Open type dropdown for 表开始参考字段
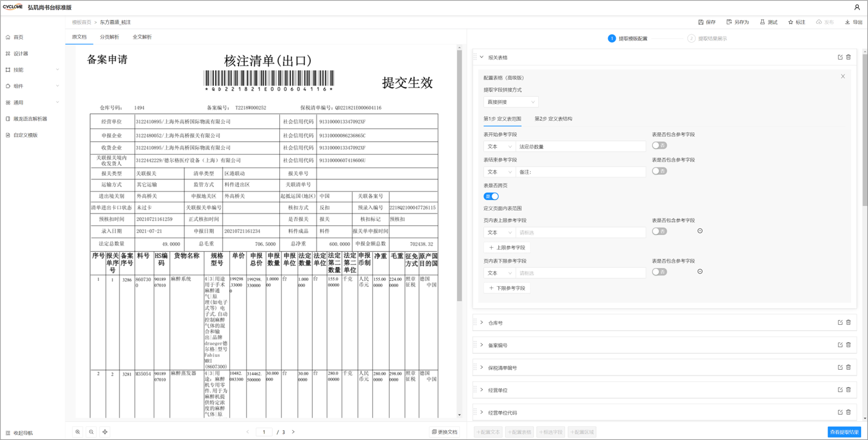Viewport: 868px width, 440px height. tap(500, 146)
